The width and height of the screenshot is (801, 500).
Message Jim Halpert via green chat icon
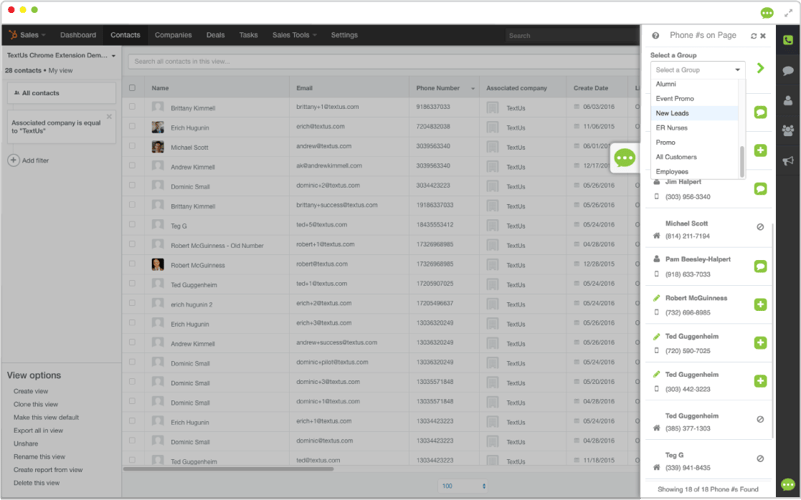pyautogui.click(x=760, y=189)
